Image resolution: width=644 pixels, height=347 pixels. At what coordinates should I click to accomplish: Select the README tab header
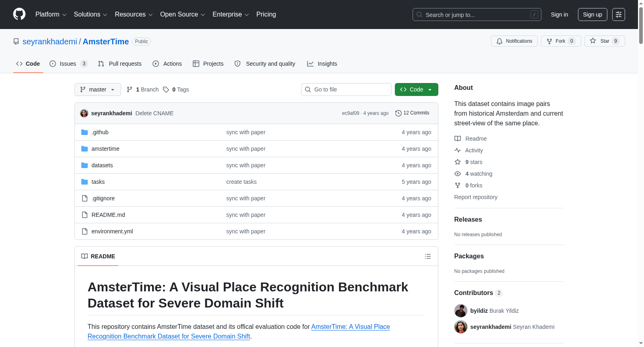[98, 256]
